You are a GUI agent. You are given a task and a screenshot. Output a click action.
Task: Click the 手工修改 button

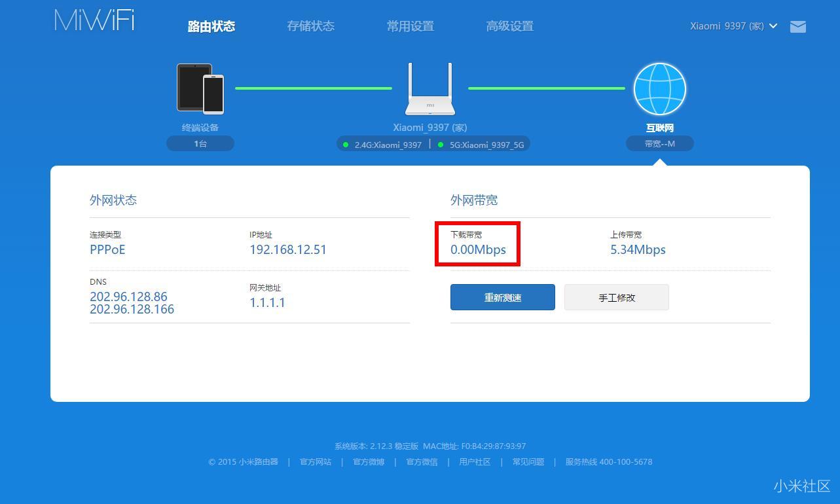pyautogui.click(x=617, y=297)
